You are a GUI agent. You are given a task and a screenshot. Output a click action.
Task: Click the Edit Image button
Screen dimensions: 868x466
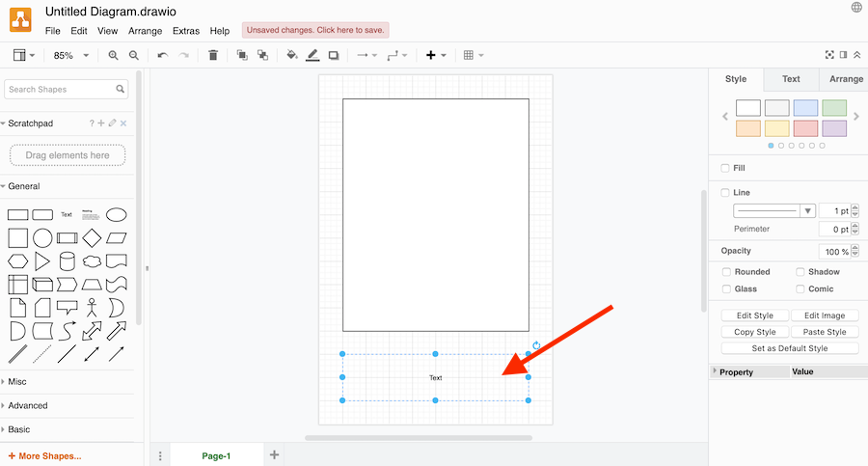[825, 315]
